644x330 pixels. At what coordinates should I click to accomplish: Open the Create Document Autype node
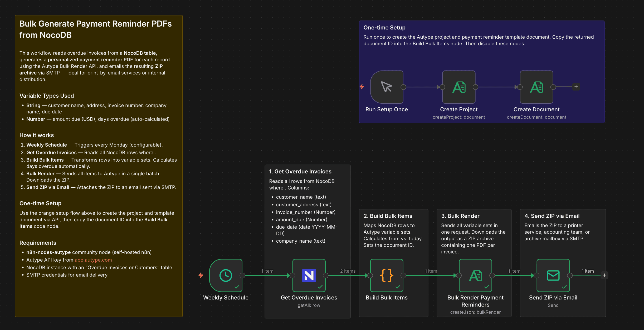coord(536,87)
